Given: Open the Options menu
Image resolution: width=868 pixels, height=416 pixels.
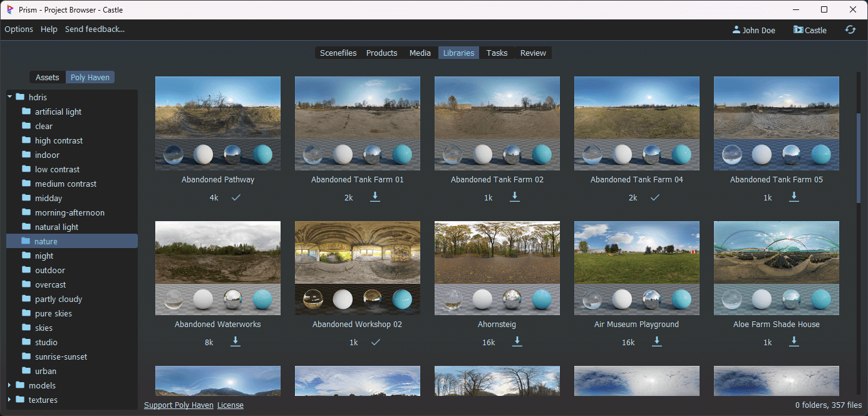Looking at the screenshot, I should (19, 29).
